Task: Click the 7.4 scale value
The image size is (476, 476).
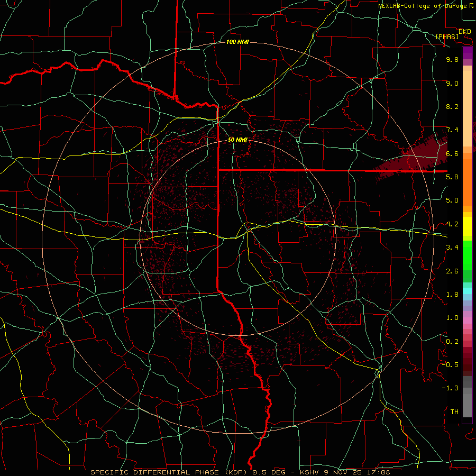Action: pyautogui.click(x=452, y=130)
